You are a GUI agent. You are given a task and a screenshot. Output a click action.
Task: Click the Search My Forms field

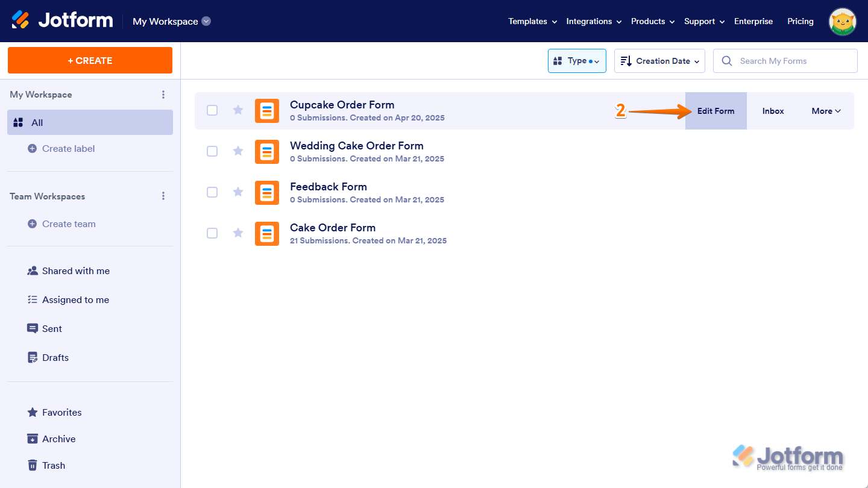tap(785, 61)
